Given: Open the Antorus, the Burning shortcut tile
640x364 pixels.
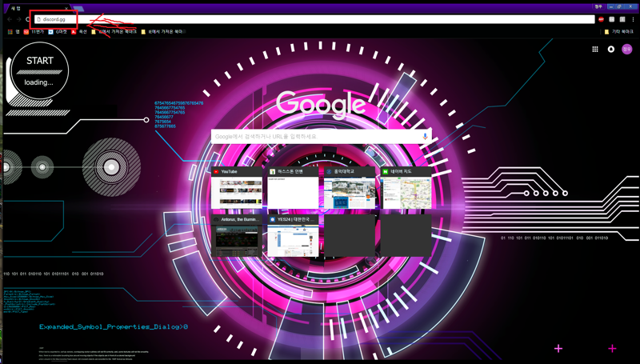Looking at the screenshot, I should [237, 235].
